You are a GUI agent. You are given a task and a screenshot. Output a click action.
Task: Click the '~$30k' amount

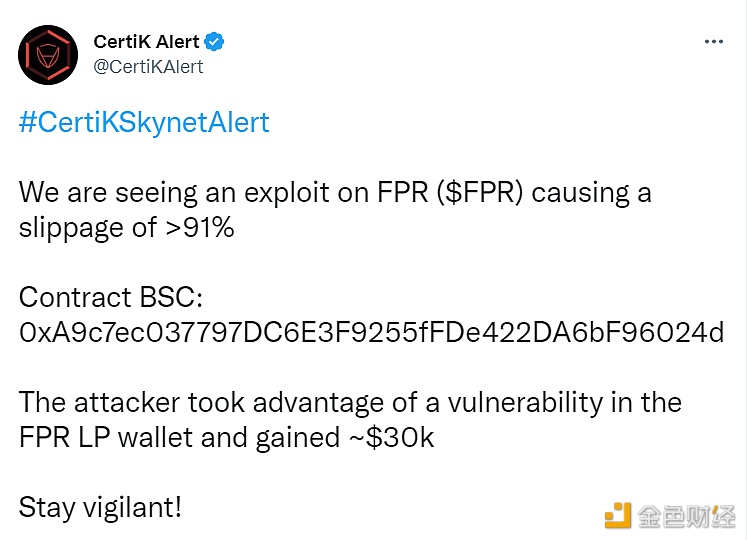(391, 437)
